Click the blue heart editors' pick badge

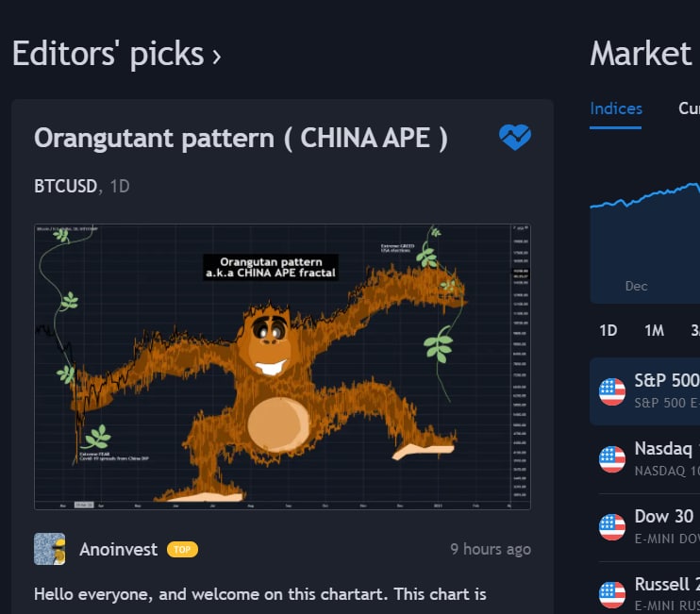click(515, 137)
